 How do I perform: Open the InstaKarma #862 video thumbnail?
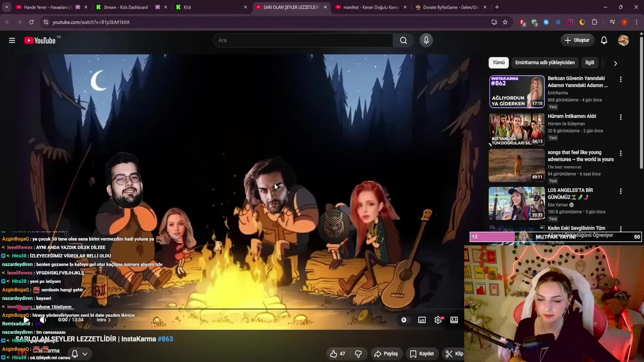(517, 92)
